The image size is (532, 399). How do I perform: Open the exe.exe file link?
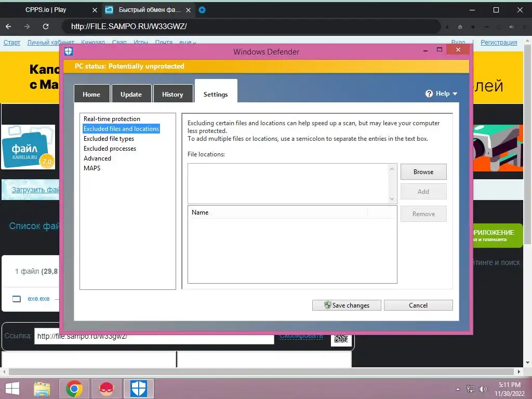pyautogui.click(x=38, y=299)
